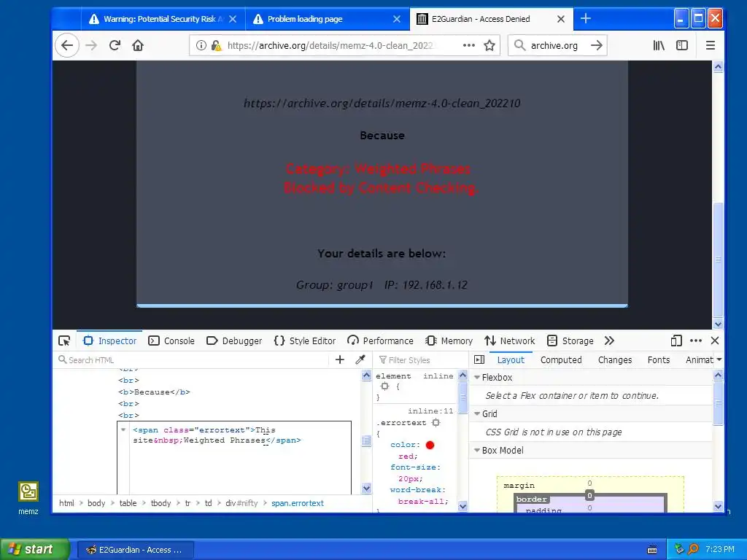The image size is (747, 560).
Task: Open the sidebar tabs overflow dropdown arrow
Action: 719,360
